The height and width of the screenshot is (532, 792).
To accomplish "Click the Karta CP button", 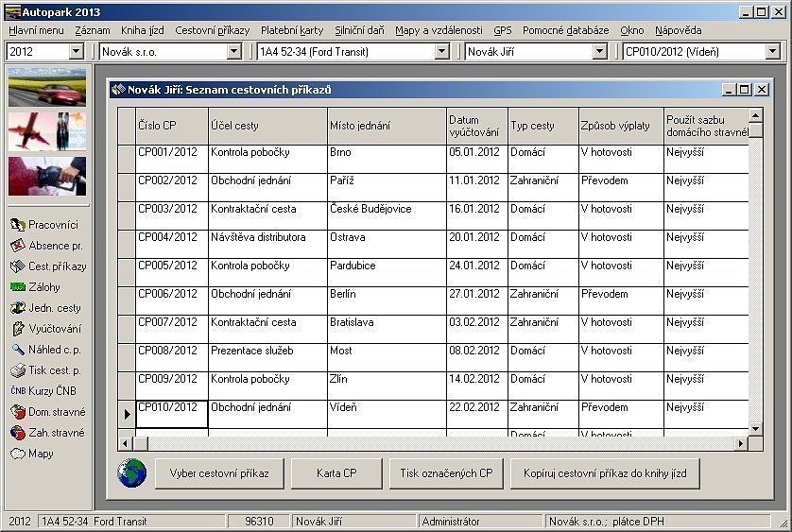I will [336, 473].
